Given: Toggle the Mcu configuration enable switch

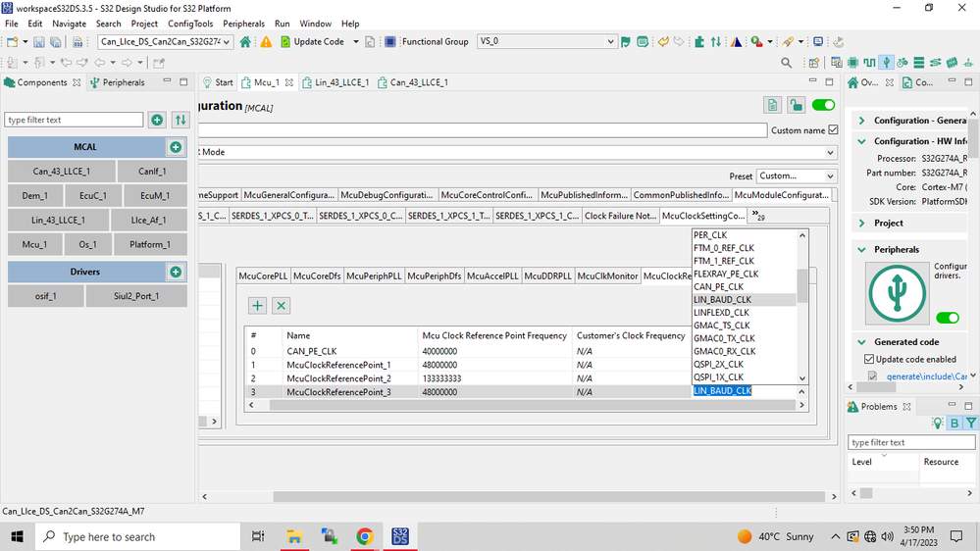Looking at the screenshot, I should click(823, 105).
